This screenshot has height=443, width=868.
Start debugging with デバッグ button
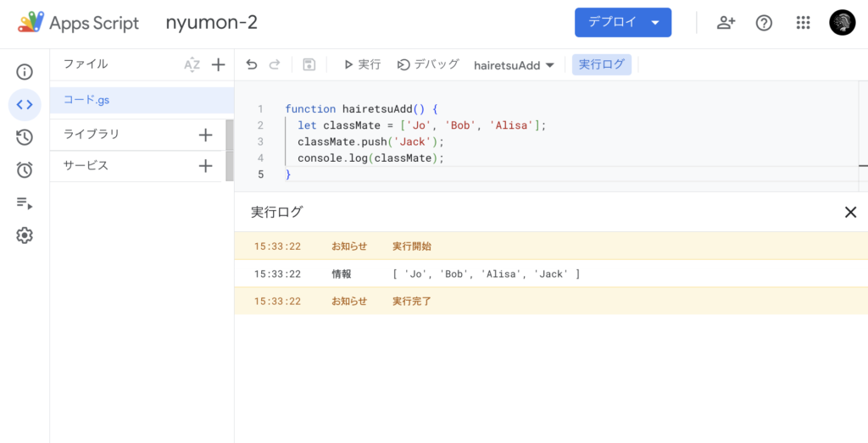coord(428,64)
